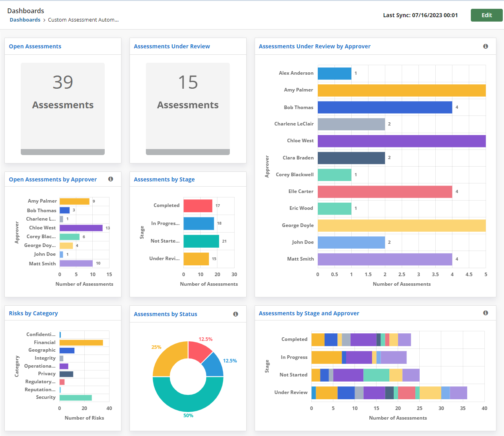Image resolution: width=504 pixels, height=436 pixels.
Task: Click info icon on Assessments Under Review by Approver
Action: pyautogui.click(x=486, y=46)
